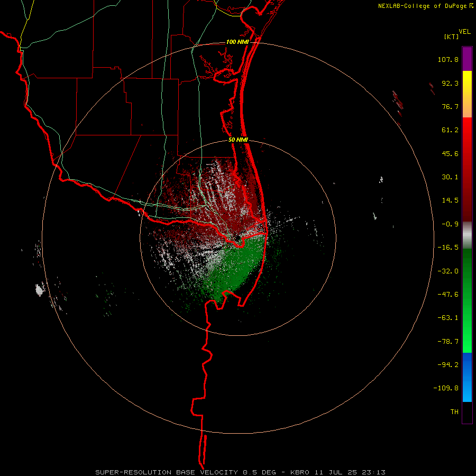This screenshot has height=476, width=476.
Task: Select the 92.3 value on velocity scale
Action: [450, 83]
